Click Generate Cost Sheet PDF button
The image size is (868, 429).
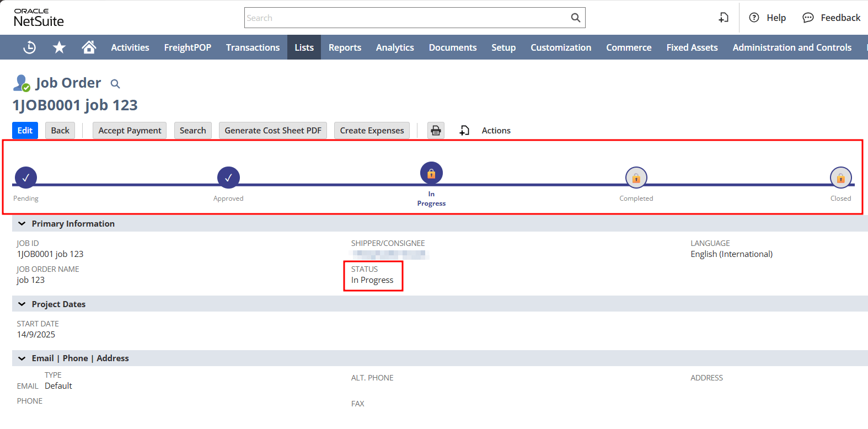(272, 131)
